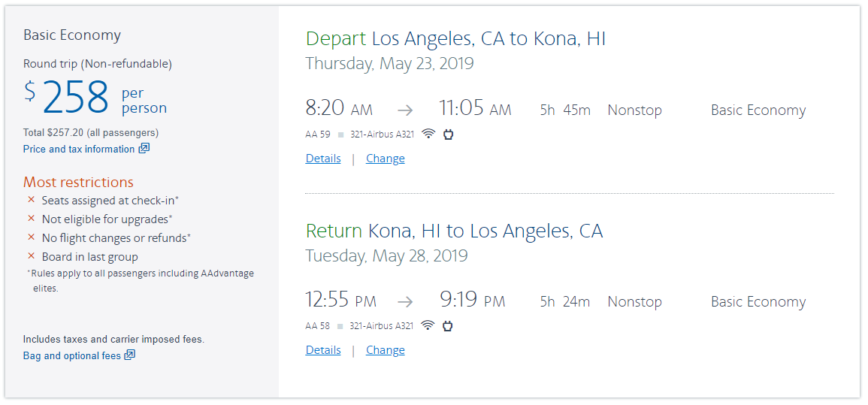Click the red X beside No flight changes or refunds
868x405 pixels.
coord(31,237)
